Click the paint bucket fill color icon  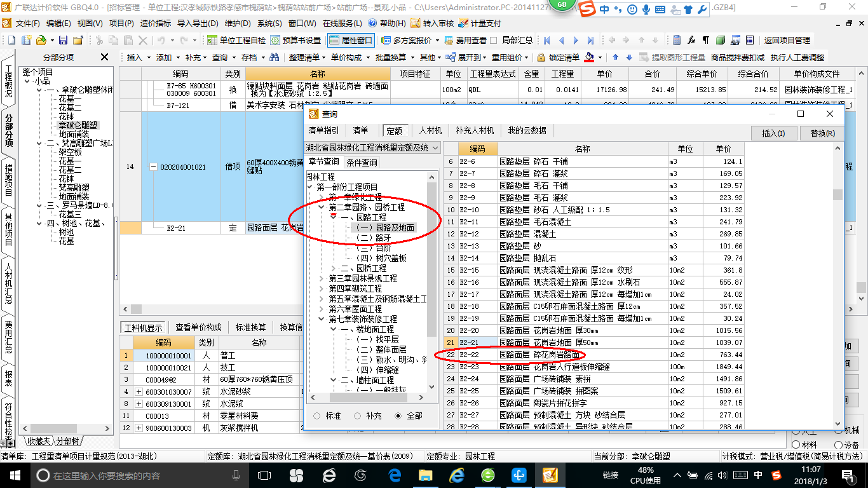(589, 57)
